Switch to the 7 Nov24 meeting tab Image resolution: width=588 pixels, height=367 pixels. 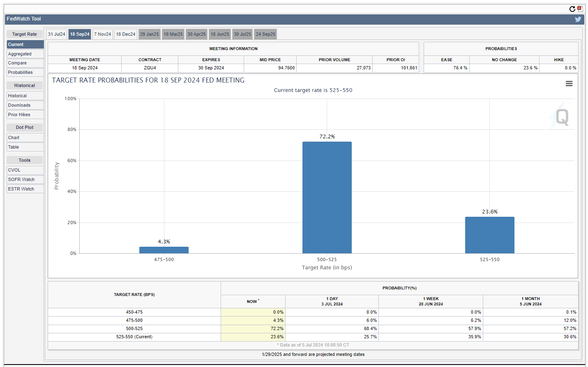pyautogui.click(x=102, y=34)
